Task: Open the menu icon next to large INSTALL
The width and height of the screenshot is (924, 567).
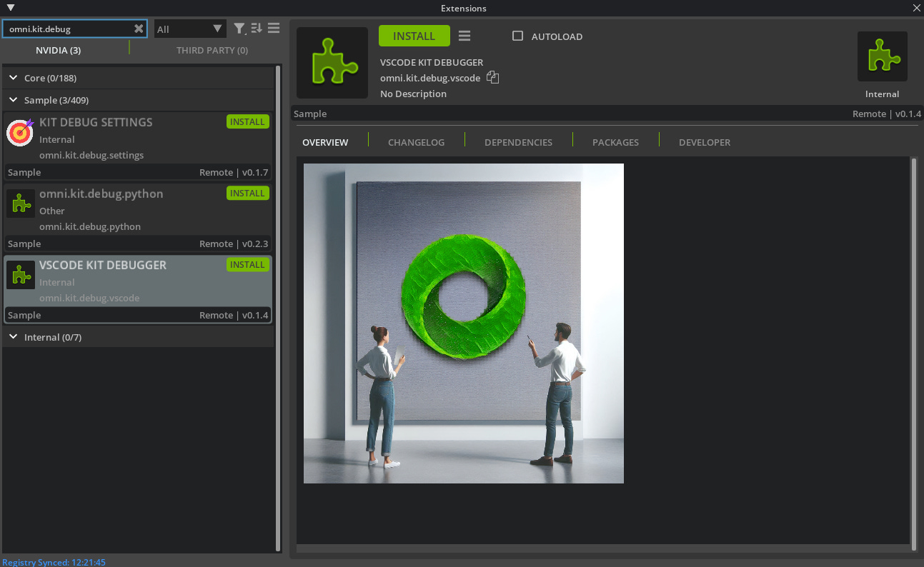Action: point(465,36)
